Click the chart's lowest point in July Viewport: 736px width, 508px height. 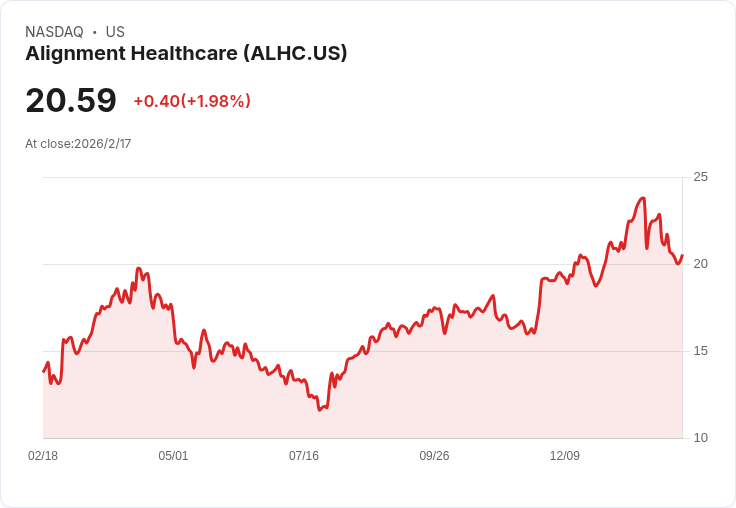pos(319,410)
